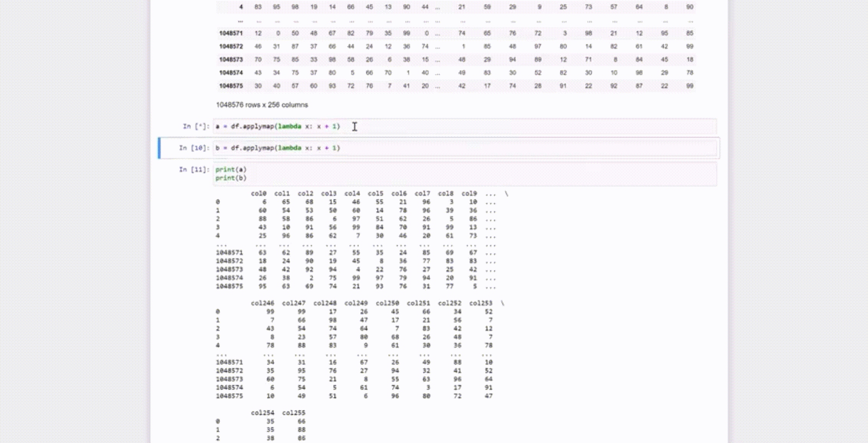Screen dimensions: 868x443
Task: Click the col3 header in printed output
Action: coord(329,193)
